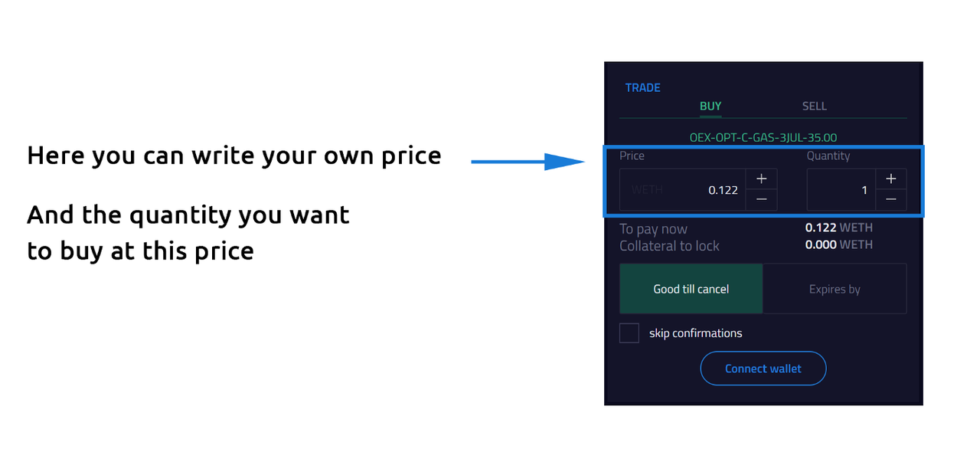Click the Collateral to lock value 0.000 WETH

click(x=839, y=244)
